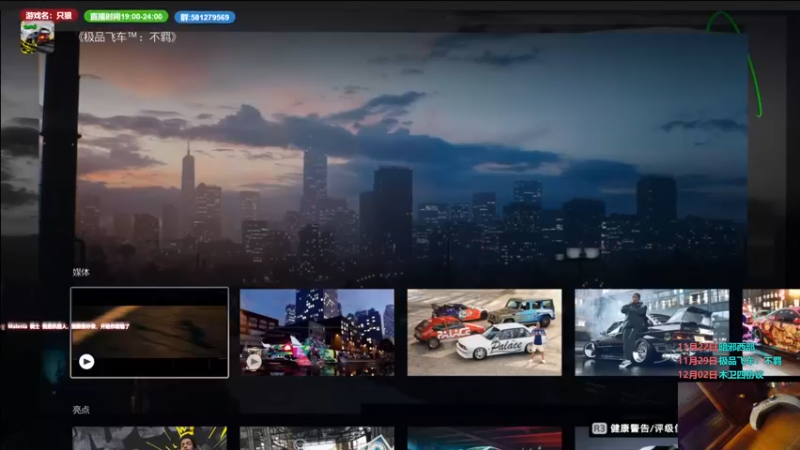Click the blue 群:581279569 badge
The width and height of the screenshot is (800, 450).
[205, 17]
